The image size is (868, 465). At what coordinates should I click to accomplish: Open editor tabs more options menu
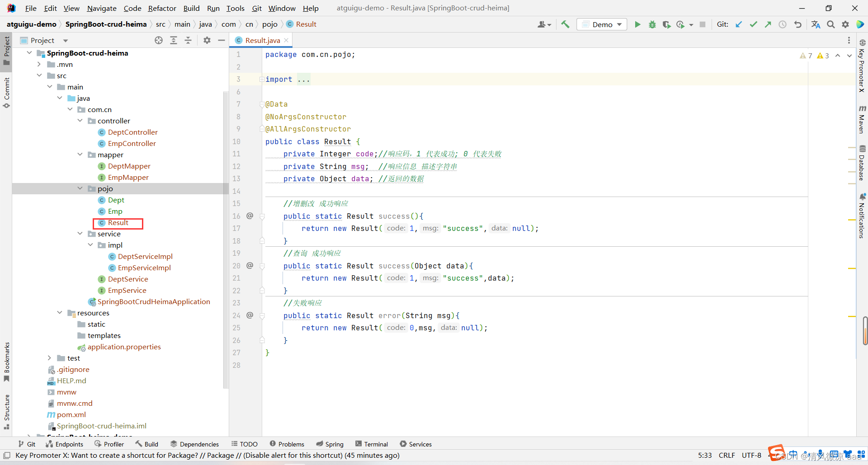pyautogui.click(x=849, y=40)
